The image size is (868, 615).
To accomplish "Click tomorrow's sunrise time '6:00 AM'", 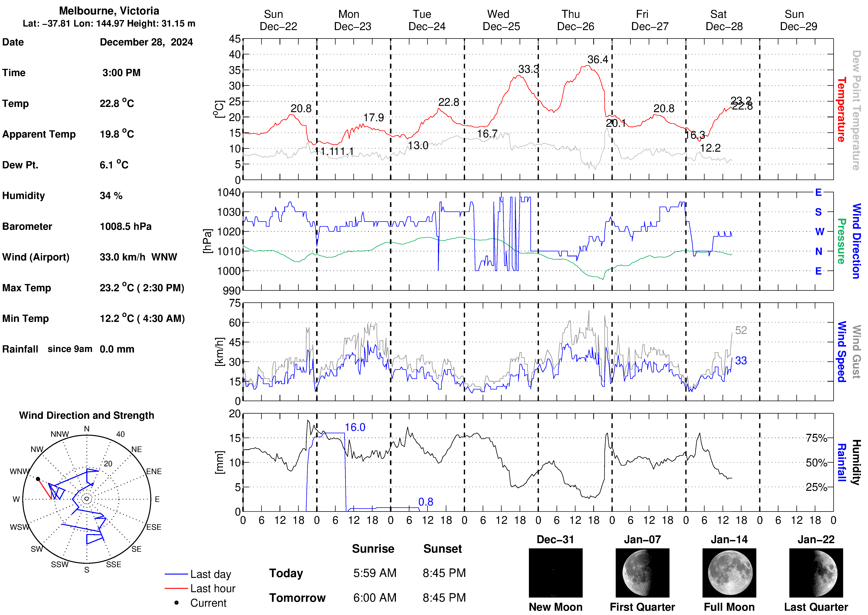I will (x=375, y=598).
